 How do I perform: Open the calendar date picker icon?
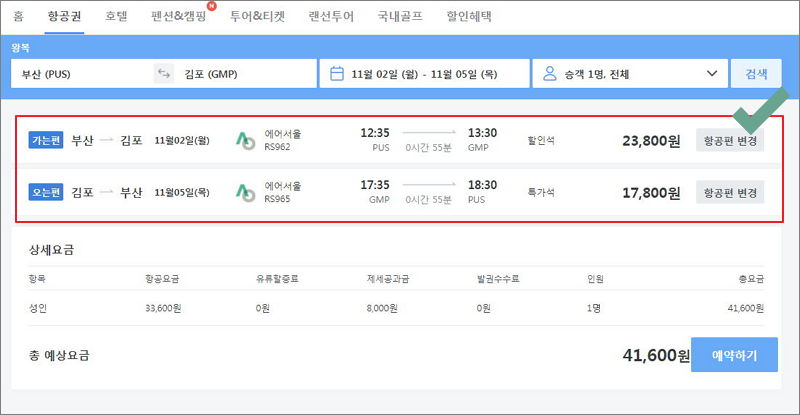point(337,74)
